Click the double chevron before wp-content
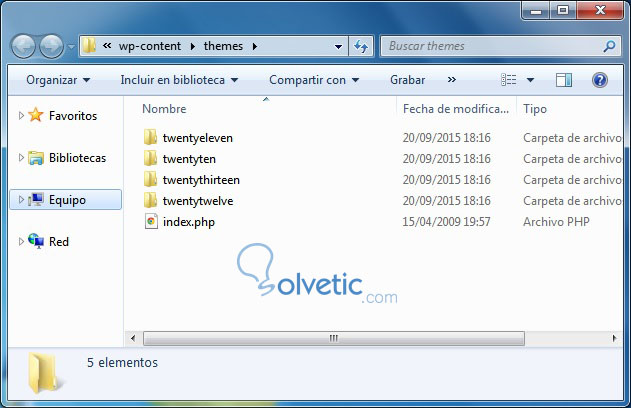The height and width of the screenshot is (408, 631). 107,46
